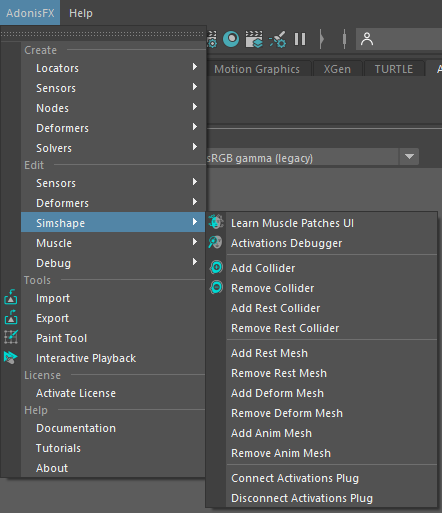Click the pause toolbar icon
The height and width of the screenshot is (513, 442).
tap(300, 39)
